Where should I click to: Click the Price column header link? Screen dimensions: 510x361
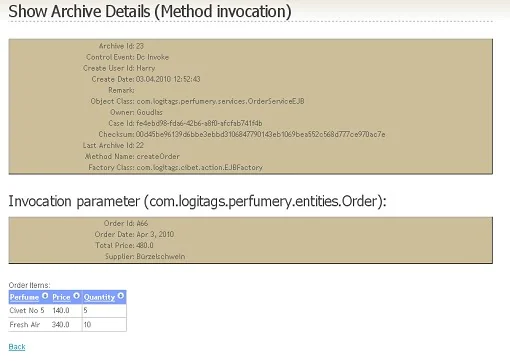(x=61, y=297)
